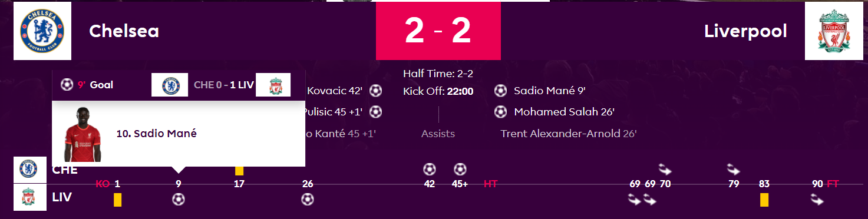Click Liverpool's 83rd minute yellow card
The image size is (868, 219).
click(x=764, y=200)
